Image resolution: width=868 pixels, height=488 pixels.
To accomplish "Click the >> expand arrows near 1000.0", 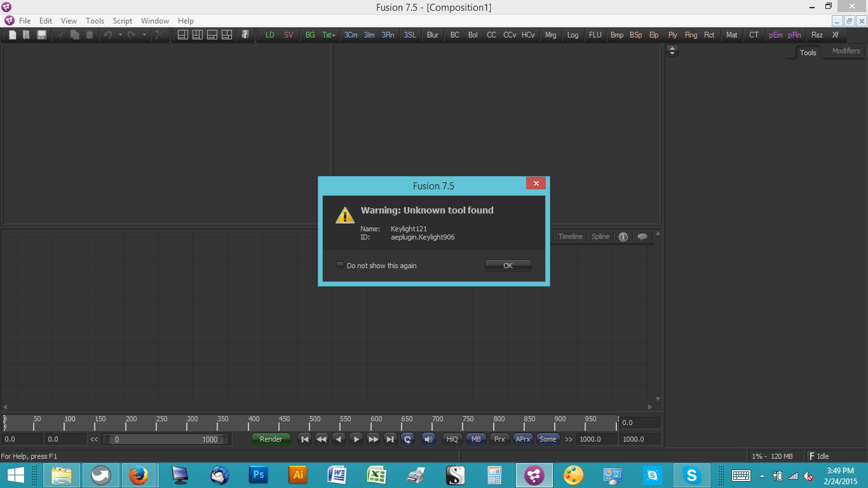I will [569, 439].
